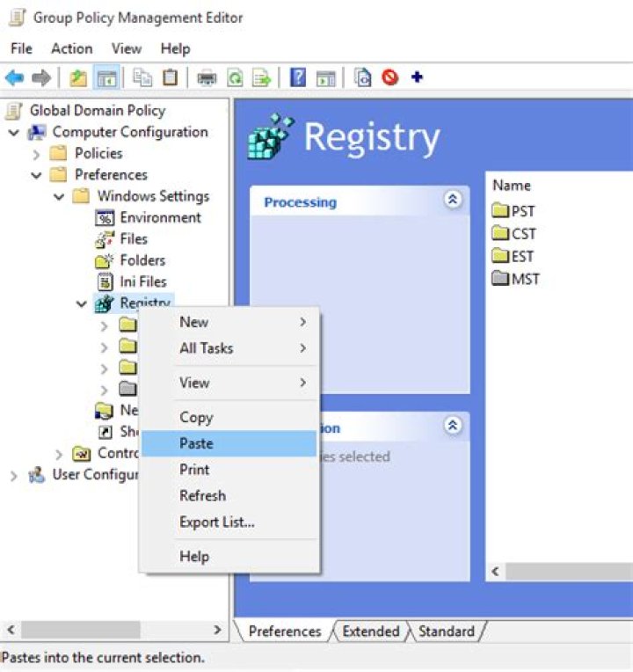Choose Refresh from context menu
The width and height of the screenshot is (633, 672).
click(x=229, y=495)
